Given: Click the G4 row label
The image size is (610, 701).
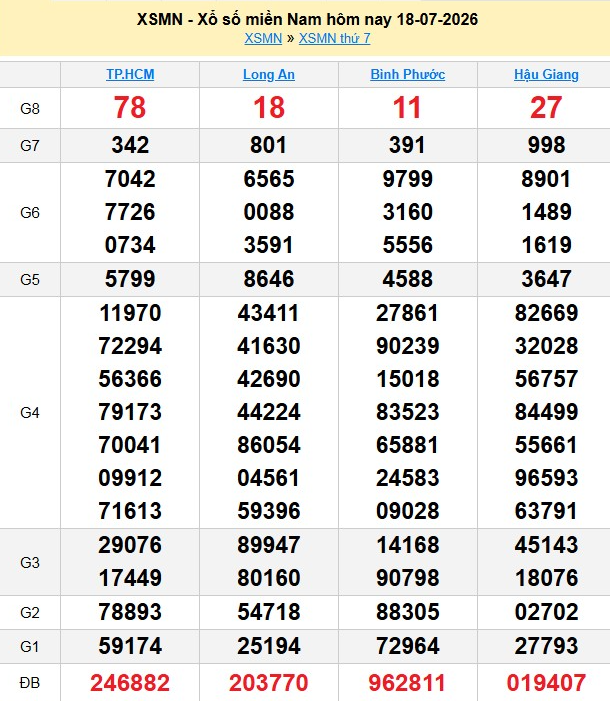Looking at the screenshot, I should click(x=30, y=412).
